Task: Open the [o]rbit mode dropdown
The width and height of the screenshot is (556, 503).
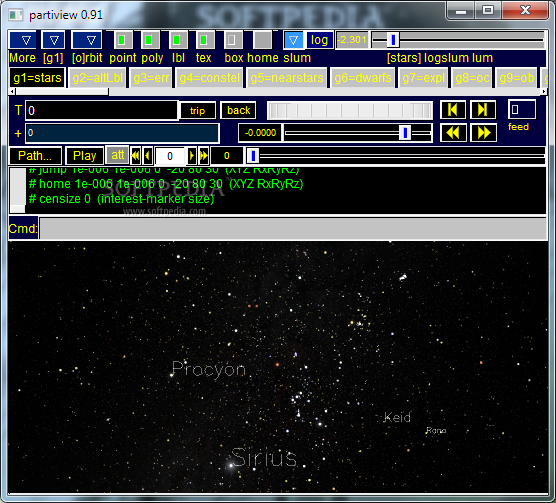Action: (x=87, y=40)
